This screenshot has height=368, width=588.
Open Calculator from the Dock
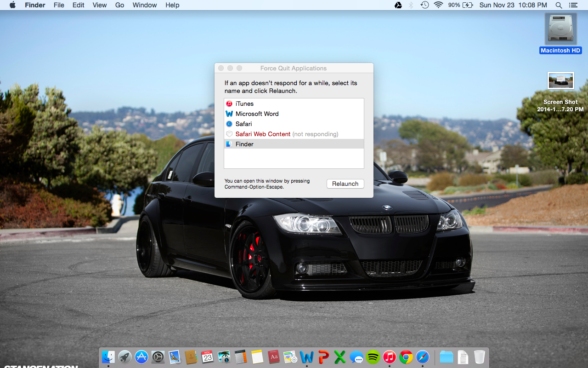[x=241, y=356]
